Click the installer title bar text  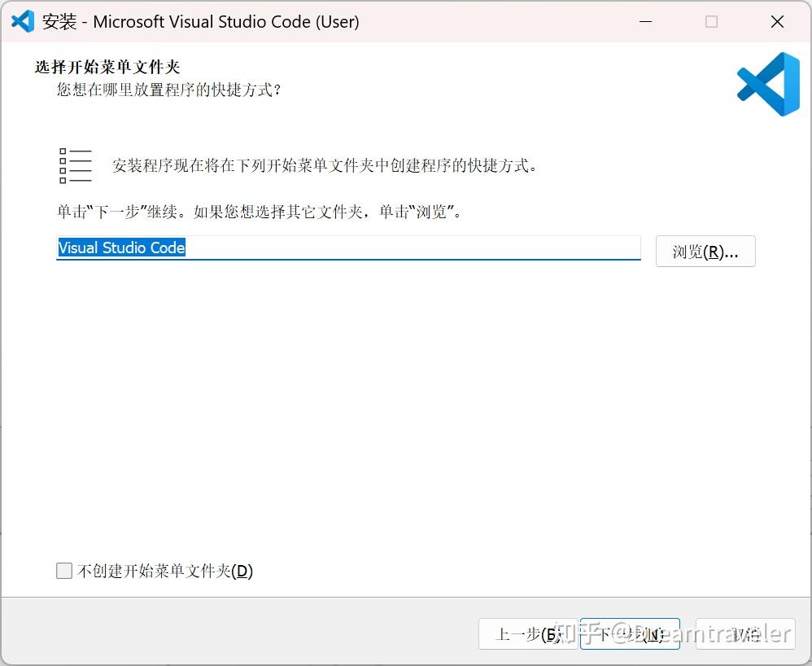click(x=198, y=22)
